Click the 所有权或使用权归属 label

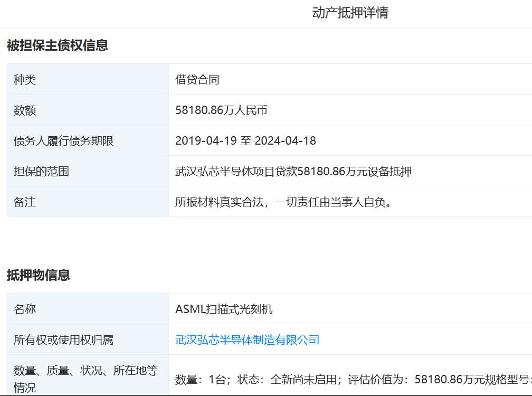63,340
